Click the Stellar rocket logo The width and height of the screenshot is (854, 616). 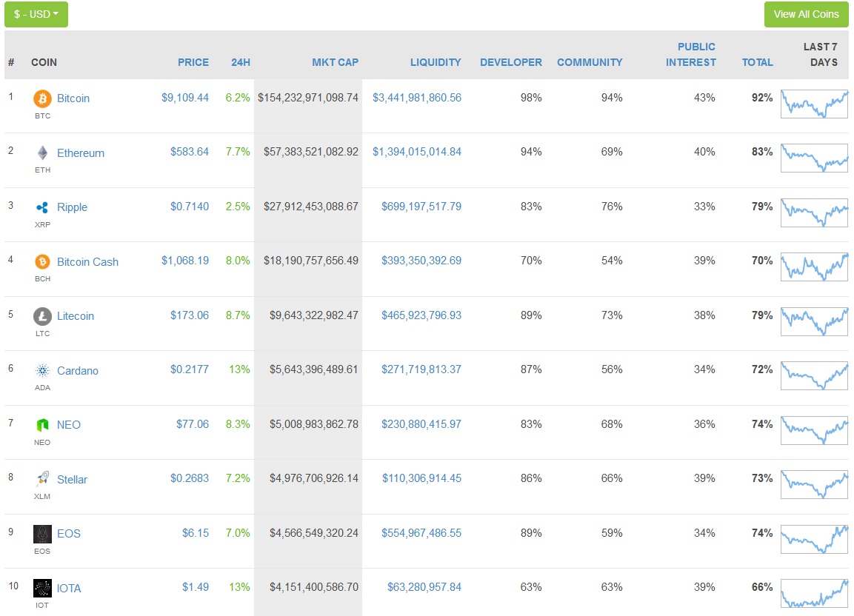(x=42, y=479)
